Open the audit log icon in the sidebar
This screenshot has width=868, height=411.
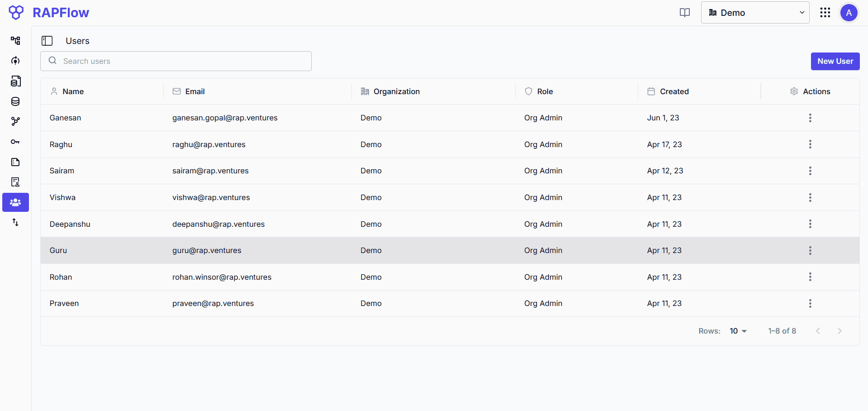[x=15, y=182]
